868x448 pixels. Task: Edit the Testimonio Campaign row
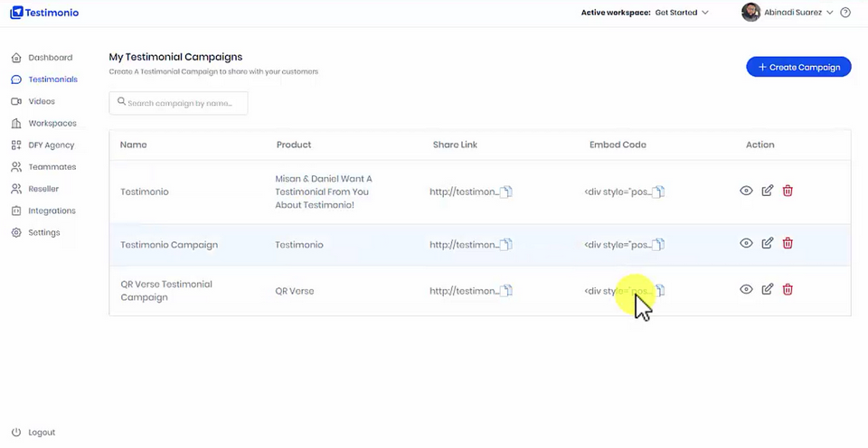coord(768,243)
